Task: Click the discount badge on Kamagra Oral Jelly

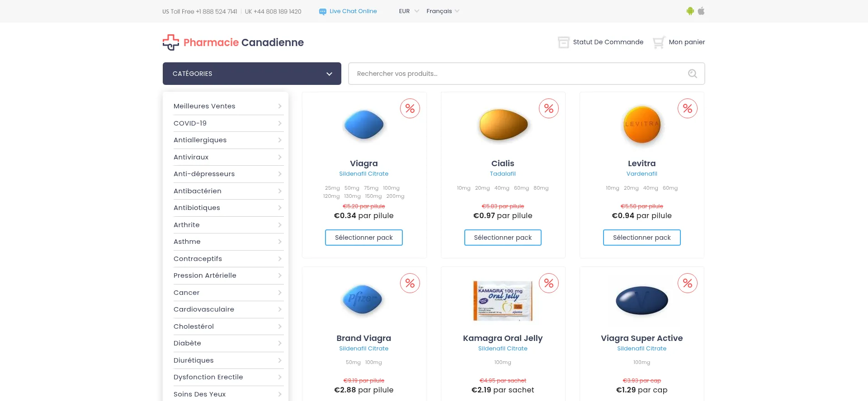Action: (549, 283)
